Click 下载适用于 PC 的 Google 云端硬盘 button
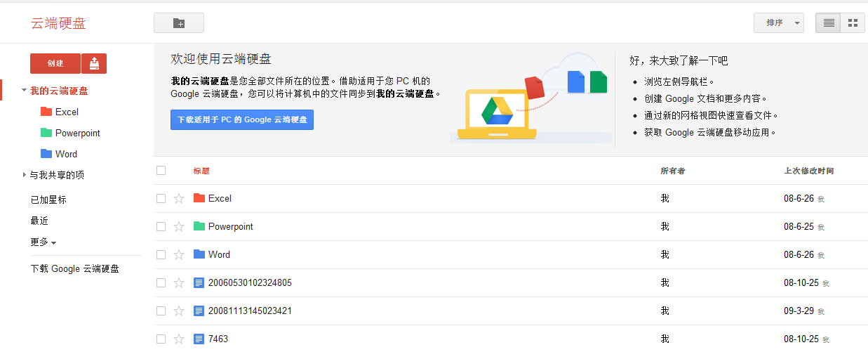The image size is (868, 352). 242,119
